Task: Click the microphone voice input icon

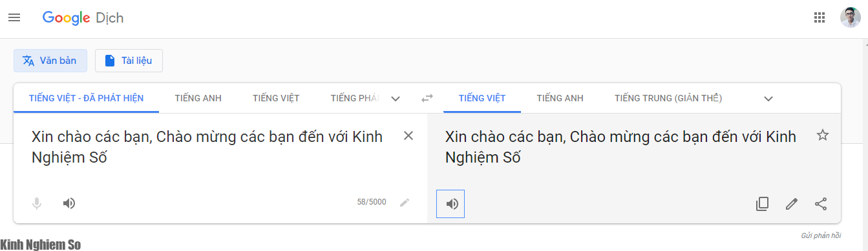Action: point(37,203)
